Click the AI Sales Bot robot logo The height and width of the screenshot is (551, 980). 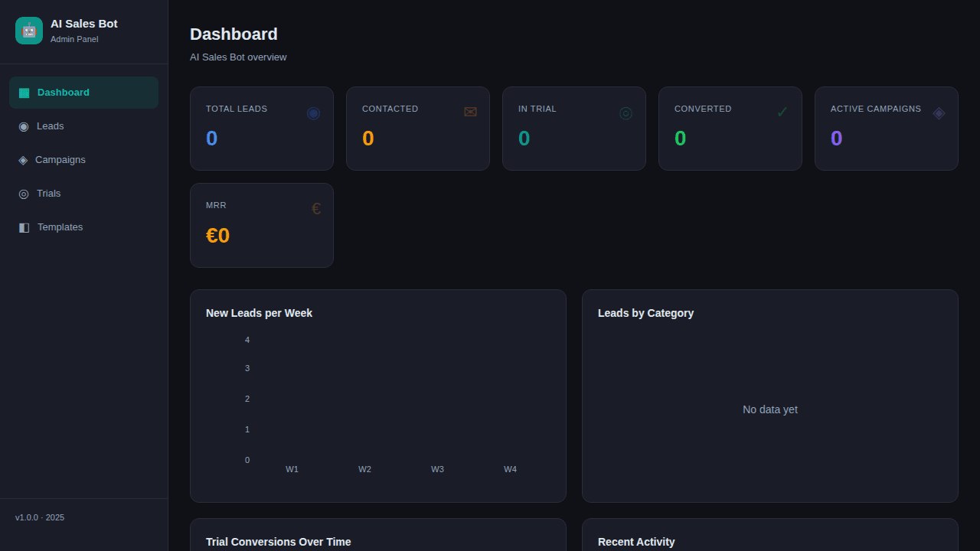pyautogui.click(x=29, y=31)
